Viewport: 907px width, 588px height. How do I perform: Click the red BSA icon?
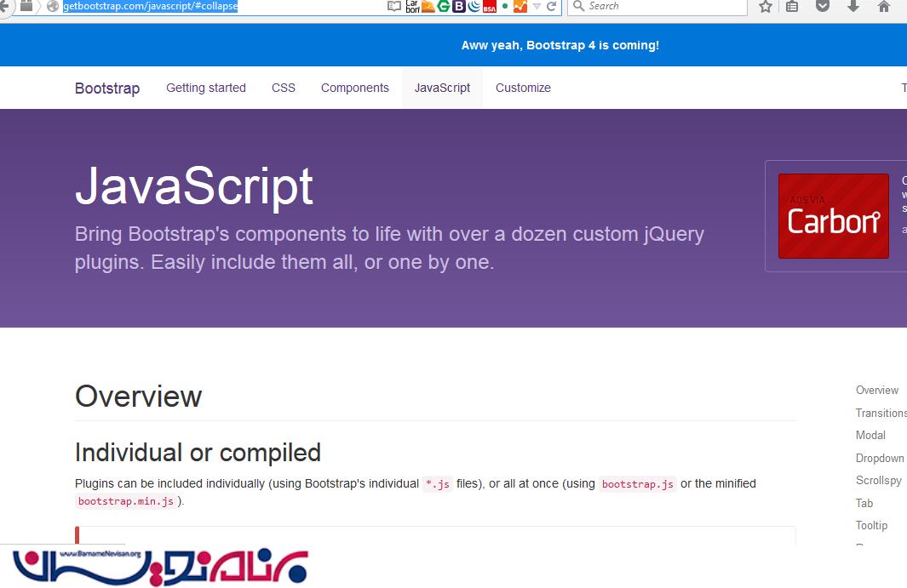tap(489, 8)
